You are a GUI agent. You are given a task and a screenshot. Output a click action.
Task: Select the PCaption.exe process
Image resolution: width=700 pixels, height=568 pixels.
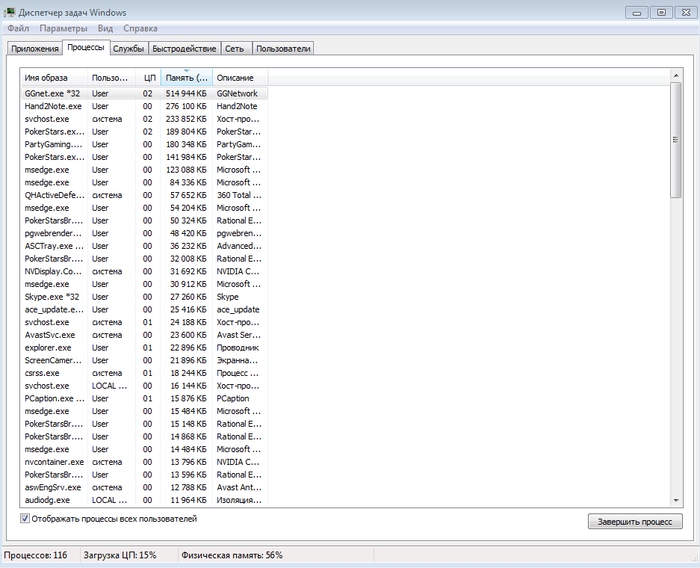144,398
